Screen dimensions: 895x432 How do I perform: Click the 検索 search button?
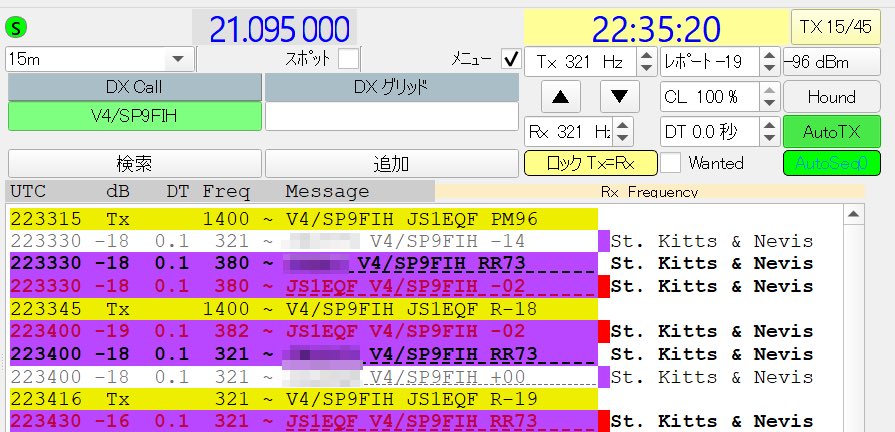(x=135, y=164)
